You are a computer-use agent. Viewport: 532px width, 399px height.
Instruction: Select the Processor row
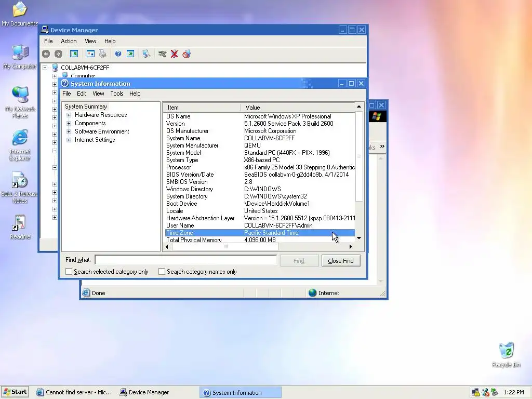[260, 167]
